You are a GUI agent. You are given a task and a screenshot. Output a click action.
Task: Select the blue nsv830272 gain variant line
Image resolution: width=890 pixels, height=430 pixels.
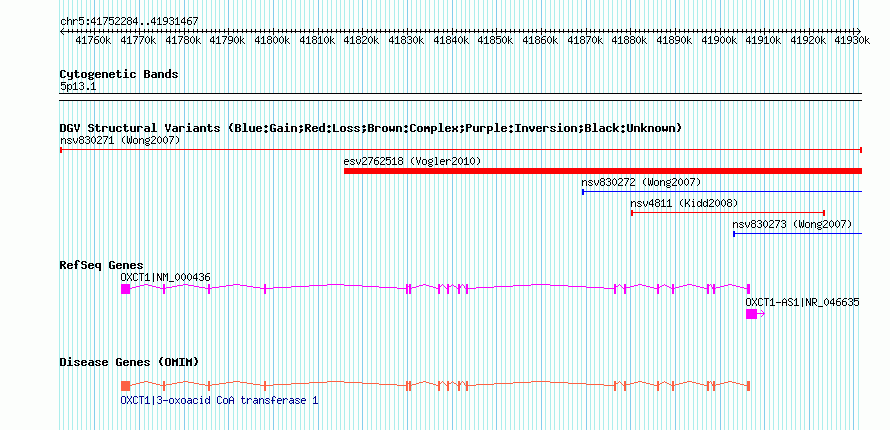722,192
